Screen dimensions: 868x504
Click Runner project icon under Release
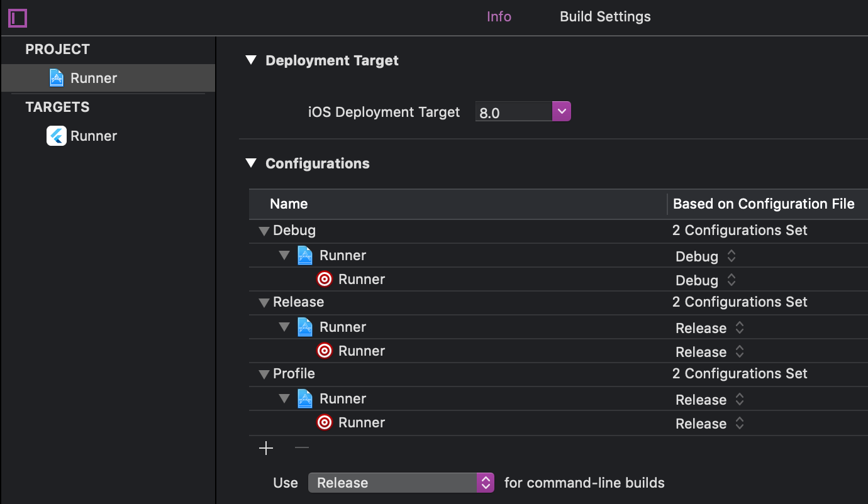[x=305, y=327]
